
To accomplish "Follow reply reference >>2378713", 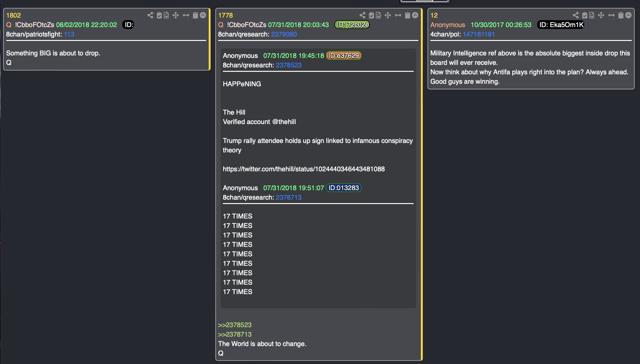I will (235, 334).
